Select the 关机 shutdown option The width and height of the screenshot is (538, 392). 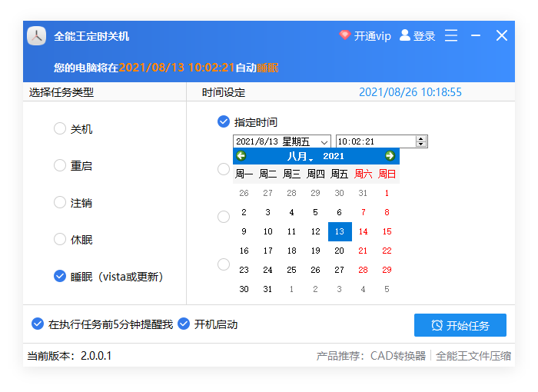point(60,128)
